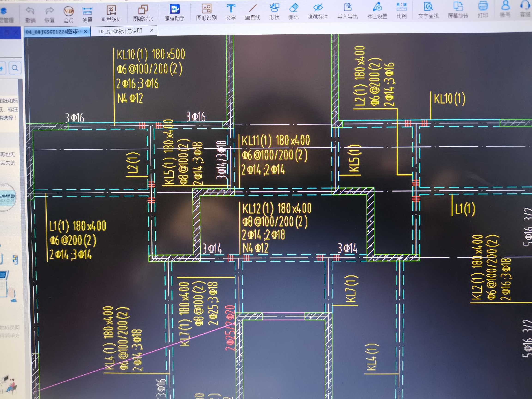Open the 账号 account menu
The width and height of the screenshot is (532, 399).
pos(505,10)
